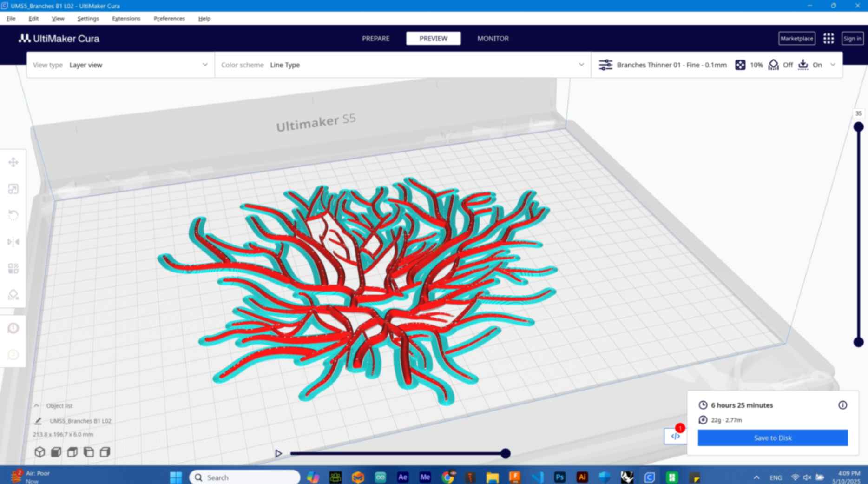Open the Help menu
The width and height of the screenshot is (868, 484).
coord(204,19)
